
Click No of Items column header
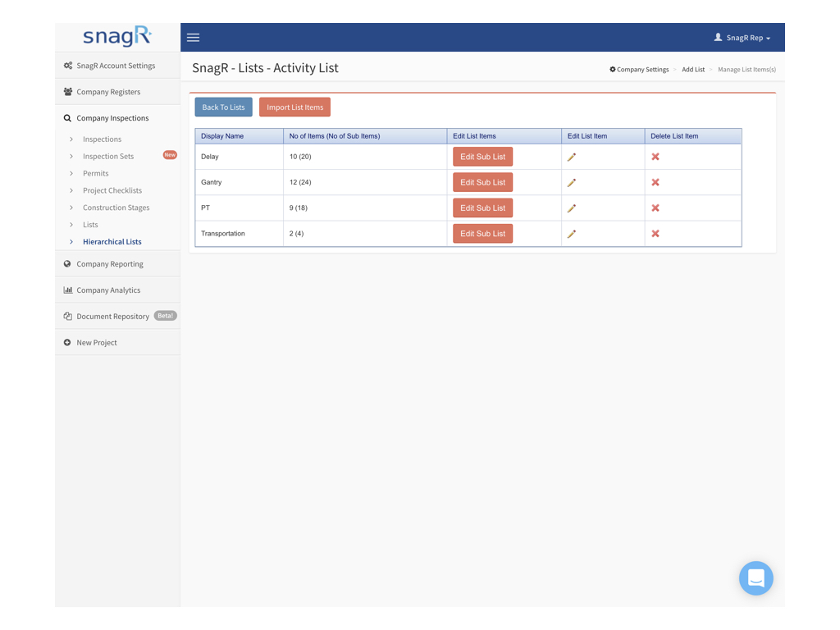[x=365, y=136]
